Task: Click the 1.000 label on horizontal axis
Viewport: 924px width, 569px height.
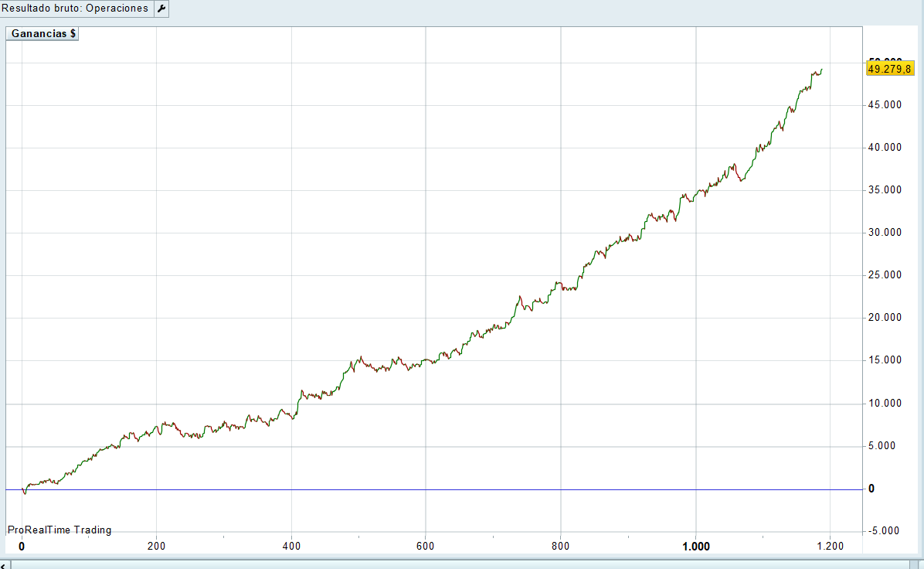Action: 695,546
